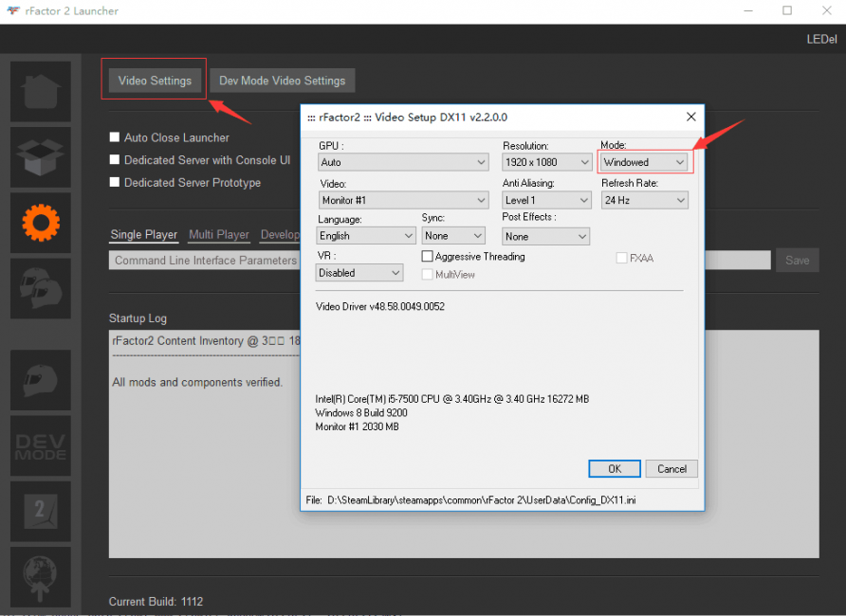Viewport: 846px width, 616px height.
Task: Click the Command Line Interface Parameters field
Action: coord(439,261)
